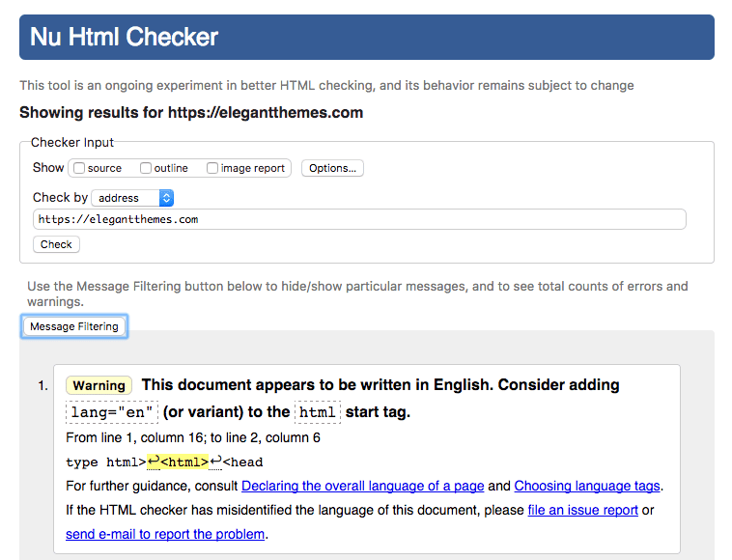The image size is (732, 560).
Task: Open the Message Filtering panel
Action: (74, 326)
